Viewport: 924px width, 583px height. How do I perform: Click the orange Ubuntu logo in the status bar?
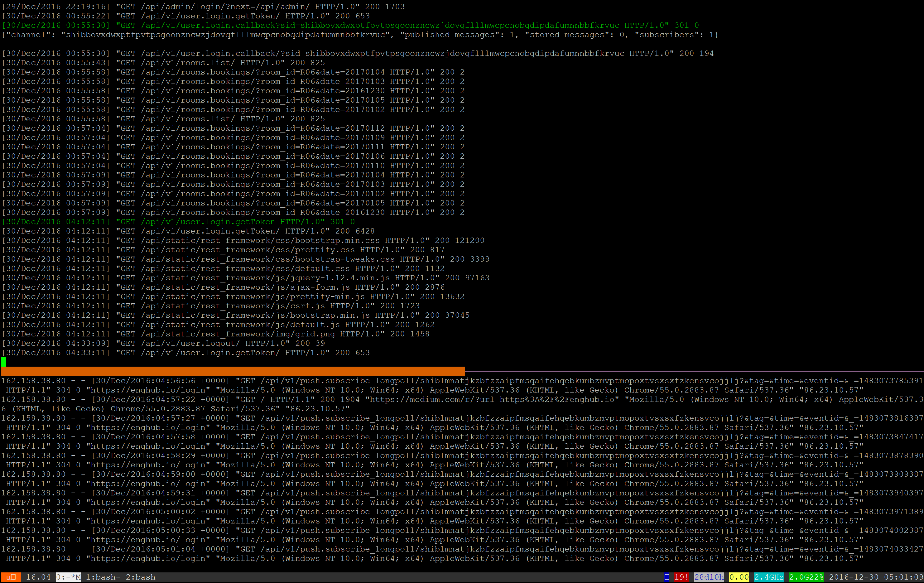[10, 577]
